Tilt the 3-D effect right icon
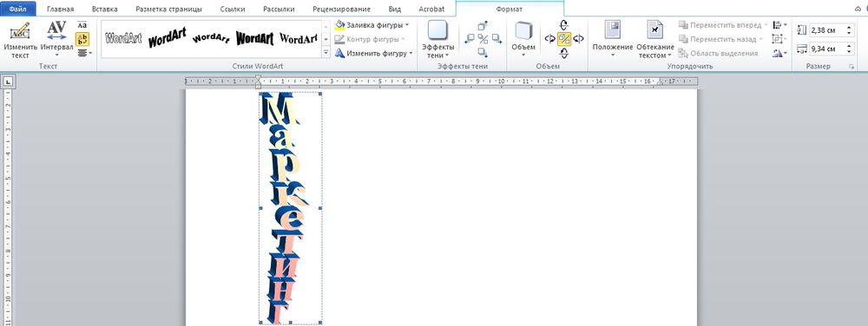The image size is (868, 326). pos(578,39)
